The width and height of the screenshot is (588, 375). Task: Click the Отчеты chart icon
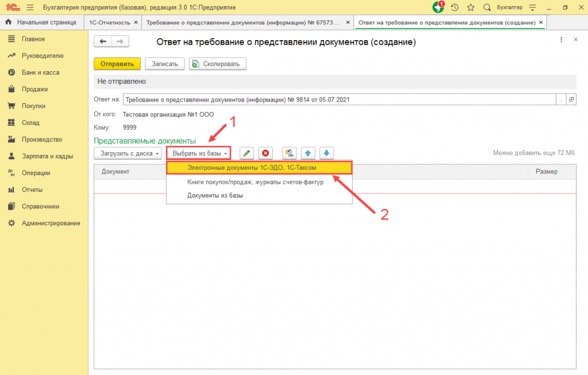coord(11,190)
